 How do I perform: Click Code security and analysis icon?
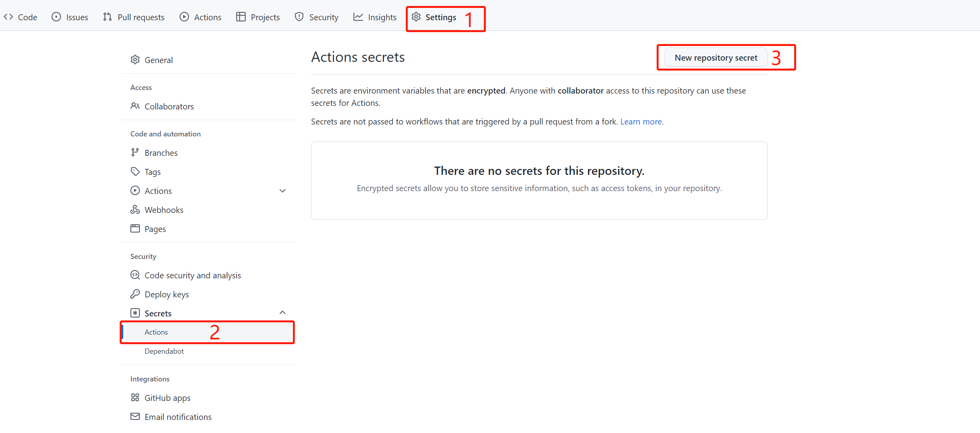pos(135,275)
